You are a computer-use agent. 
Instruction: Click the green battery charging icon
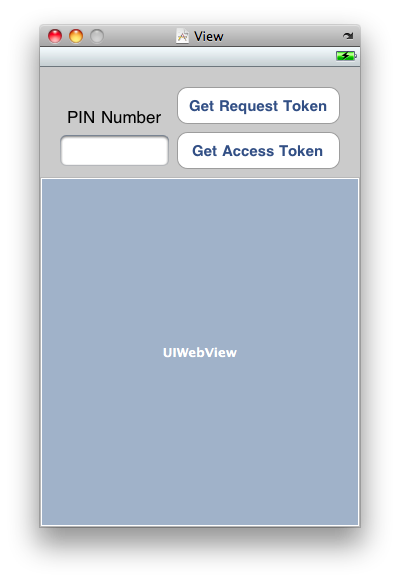click(346, 56)
